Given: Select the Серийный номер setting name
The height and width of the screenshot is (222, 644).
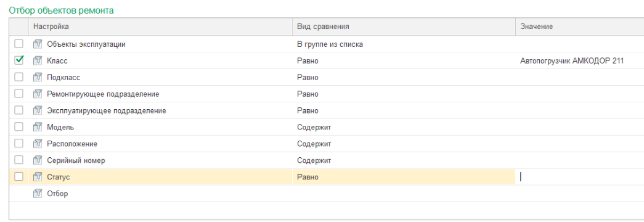Looking at the screenshot, I should point(76,161).
